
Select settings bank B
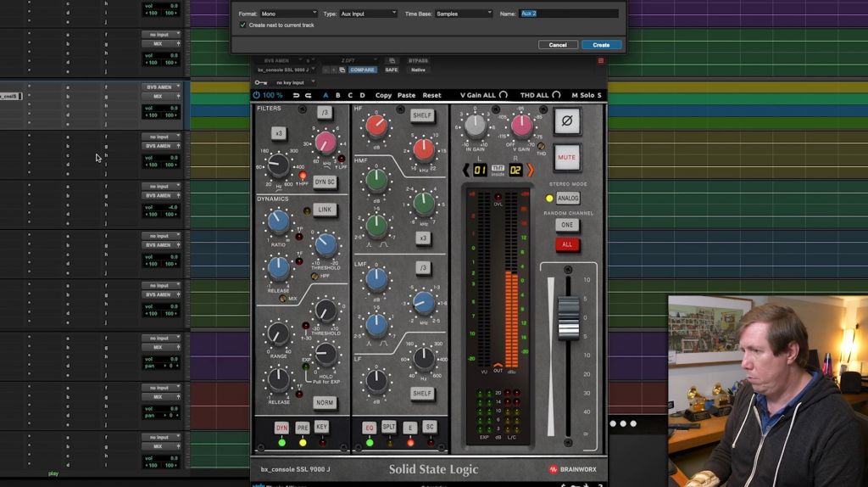[337, 95]
